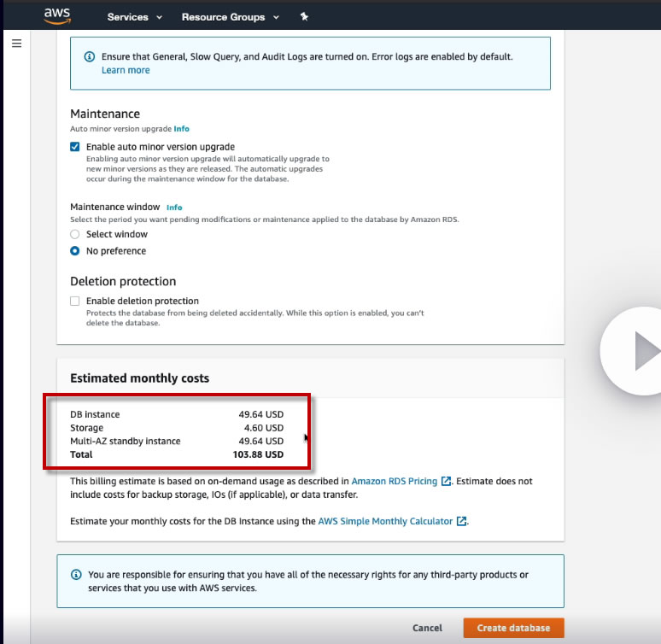Open the hamburger side navigation menu

click(x=16, y=44)
